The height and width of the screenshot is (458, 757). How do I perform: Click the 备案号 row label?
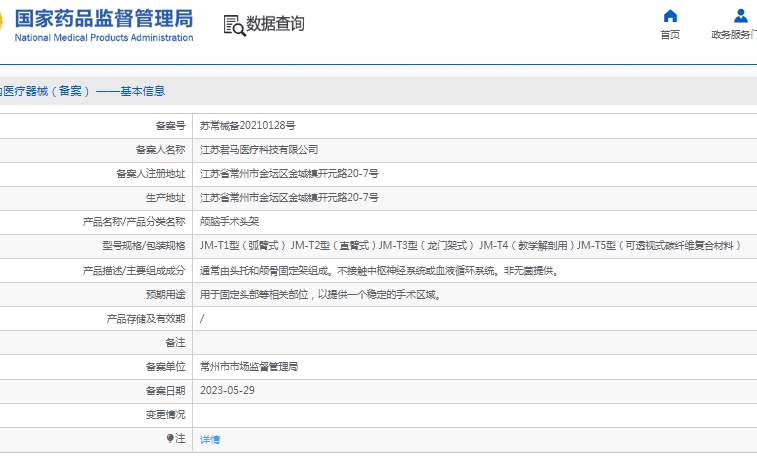pos(170,125)
